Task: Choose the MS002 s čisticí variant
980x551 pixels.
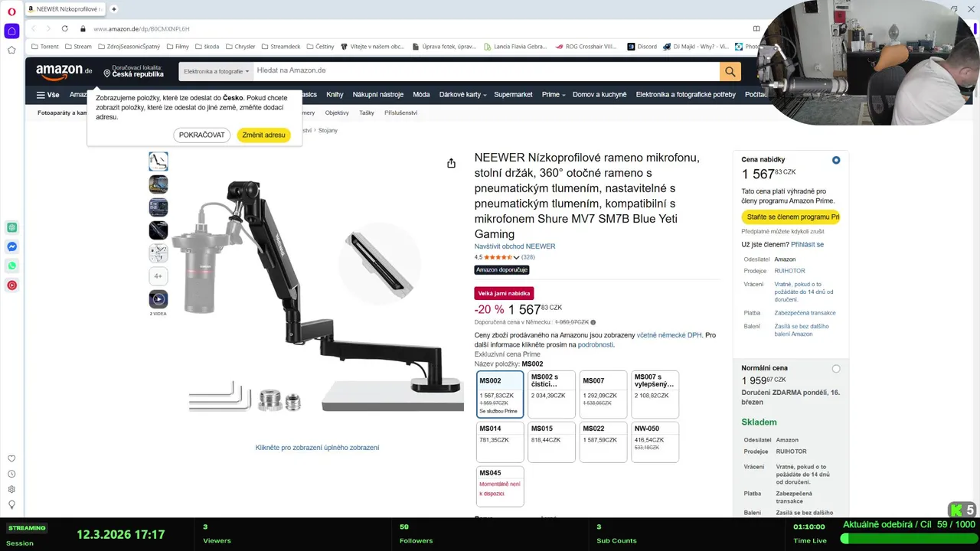Action: point(551,395)
